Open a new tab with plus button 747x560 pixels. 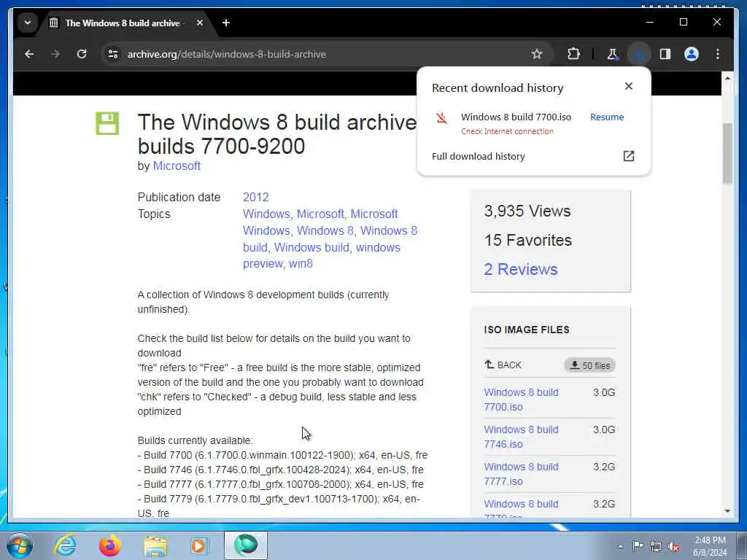[x=226, y=23]
